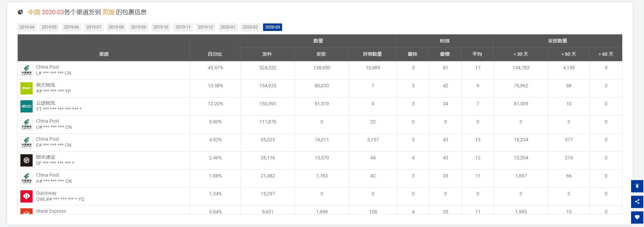Click the 异常数量 column header
This screenshot has height=227, width=644.
tap(372, 54)
